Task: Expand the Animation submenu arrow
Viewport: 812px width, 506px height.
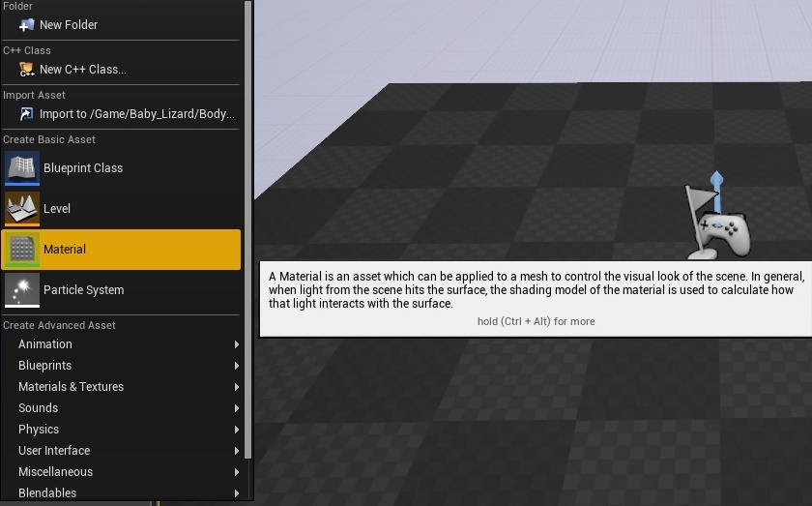Action: point(237,344)
